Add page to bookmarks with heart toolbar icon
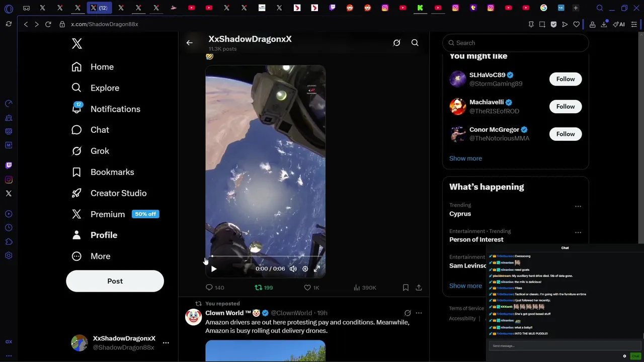This screenshot has width=644, height=362. click(x=576, y=24)
